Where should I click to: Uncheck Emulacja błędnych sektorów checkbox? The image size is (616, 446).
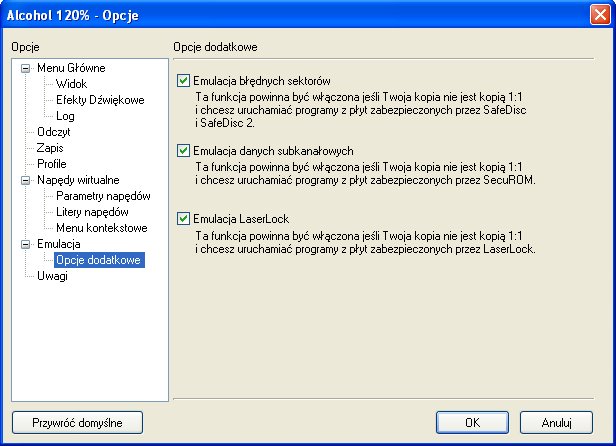183,81
